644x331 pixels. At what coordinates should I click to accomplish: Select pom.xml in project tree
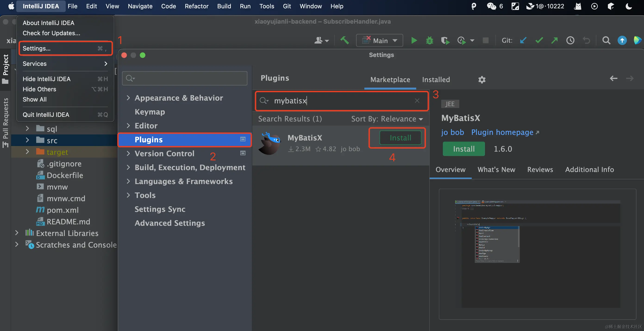57,210
